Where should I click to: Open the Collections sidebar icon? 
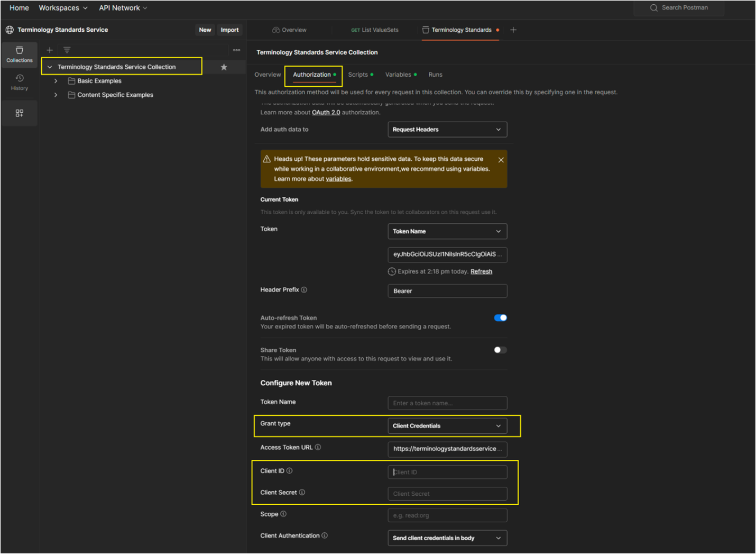coord(20,55)
